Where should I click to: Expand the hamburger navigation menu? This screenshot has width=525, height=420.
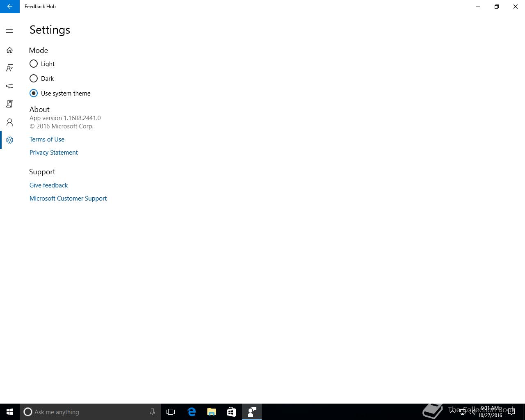pos(9,31)
